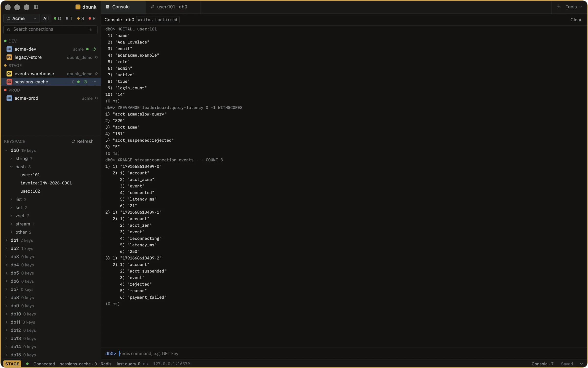
Task: Show All environments filter
Action: coord(46,18)
